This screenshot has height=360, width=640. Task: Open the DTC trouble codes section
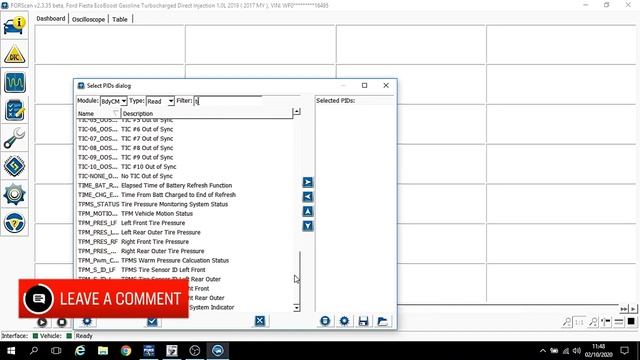tap(15, 54)
